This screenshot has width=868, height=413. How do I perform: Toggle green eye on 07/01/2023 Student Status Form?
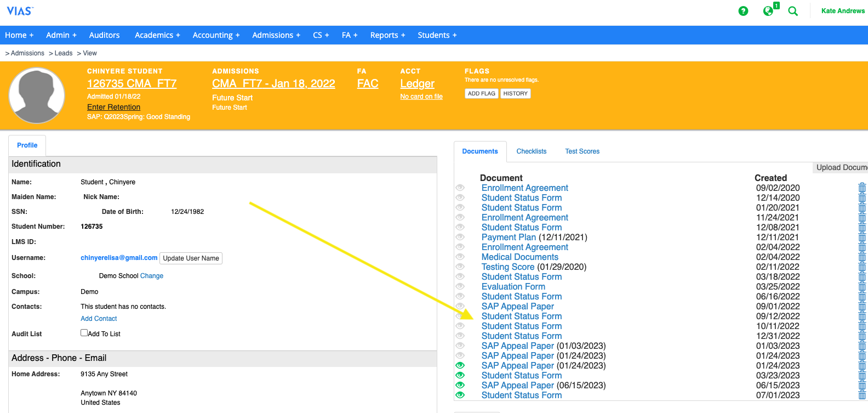click(460, 395)
